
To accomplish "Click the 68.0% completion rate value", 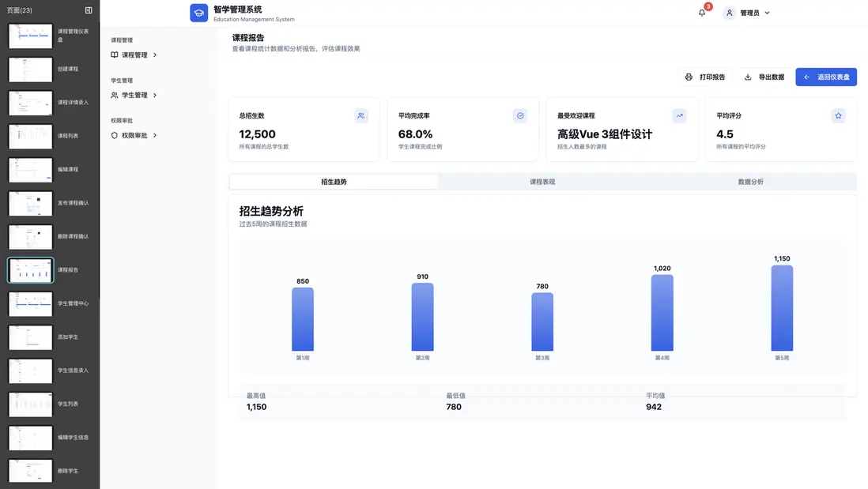I will tap(415, 134).
